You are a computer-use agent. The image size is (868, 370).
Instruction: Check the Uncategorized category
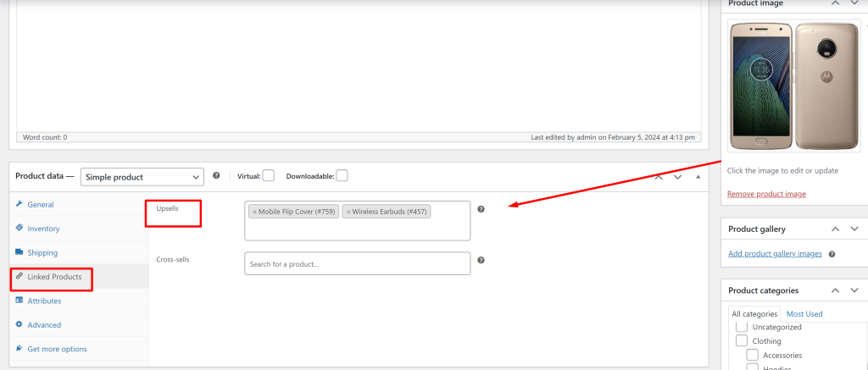741,327
